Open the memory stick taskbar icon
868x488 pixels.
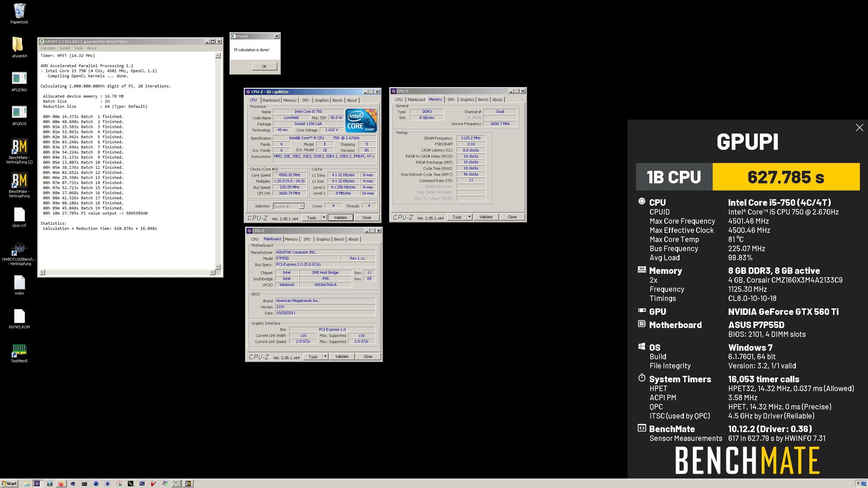click(x=131, y=484)
